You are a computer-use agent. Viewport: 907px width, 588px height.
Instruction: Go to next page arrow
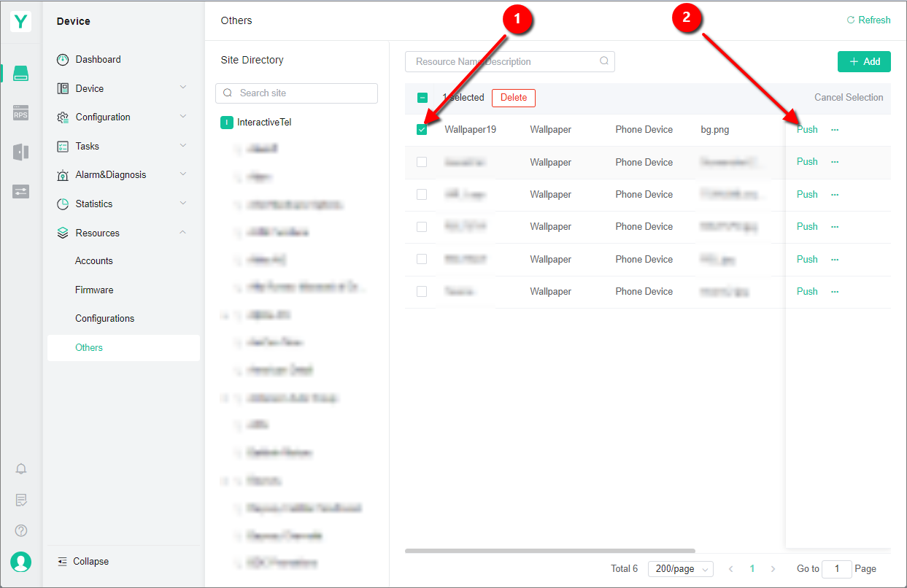[x=773, y=569]
